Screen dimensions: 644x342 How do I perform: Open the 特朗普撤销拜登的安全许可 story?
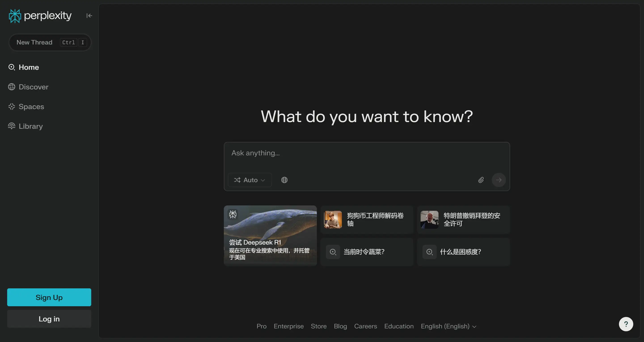[x=463, y=220]
